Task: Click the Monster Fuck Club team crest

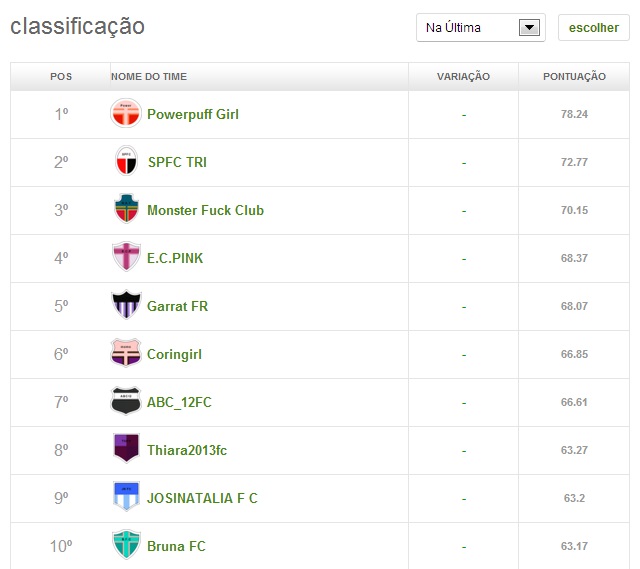Action: coord(126,209)
